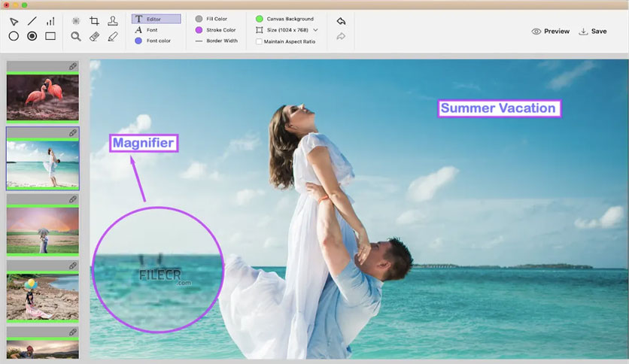
Task: Open the Font color picker
Action: pyautogui.click(x=153, y=41)
